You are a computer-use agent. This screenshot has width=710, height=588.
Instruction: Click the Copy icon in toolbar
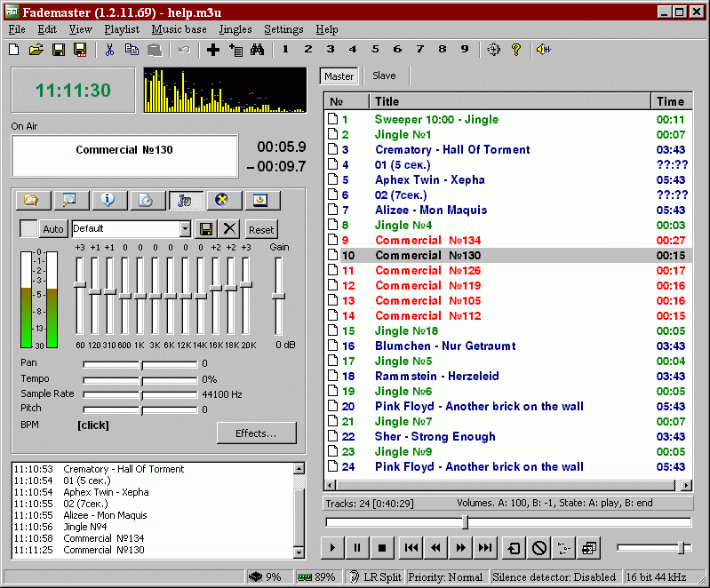click(132, 50)
